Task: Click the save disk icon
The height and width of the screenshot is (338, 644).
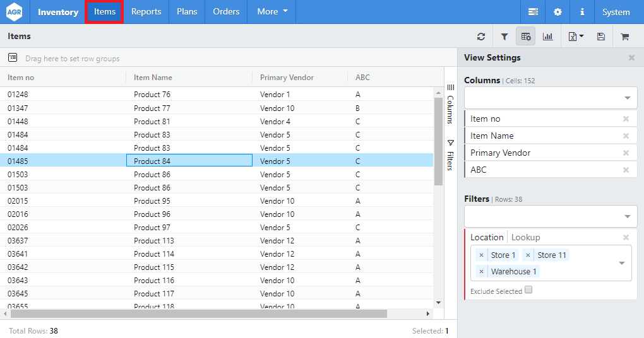Action: point(600,37)
